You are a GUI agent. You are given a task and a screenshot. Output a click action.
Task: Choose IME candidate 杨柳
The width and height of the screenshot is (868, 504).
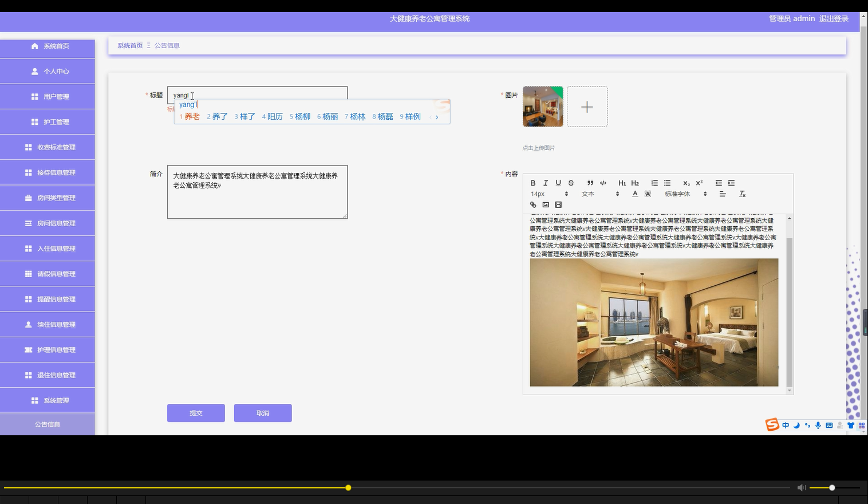pos(300,117)
